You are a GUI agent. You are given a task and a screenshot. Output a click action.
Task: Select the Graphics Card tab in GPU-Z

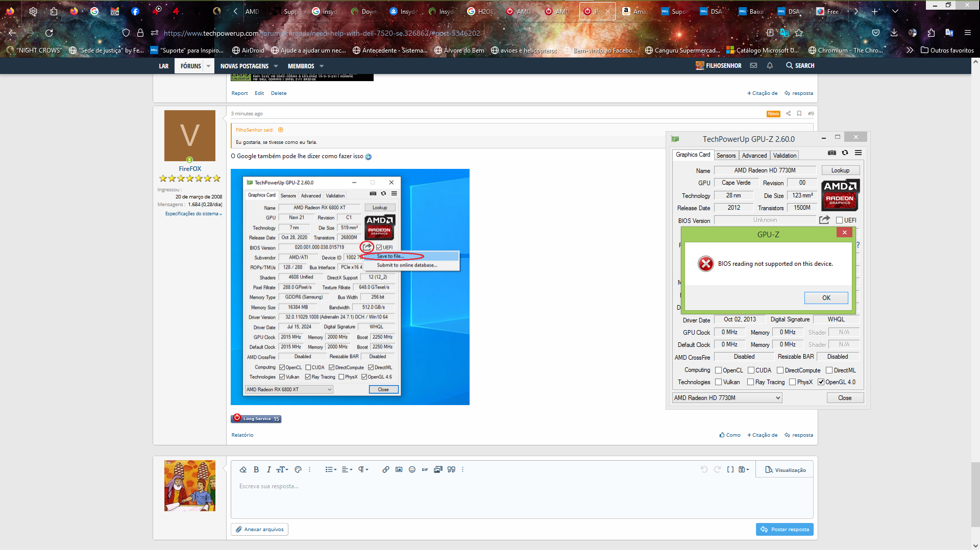[x=693, y=155]
